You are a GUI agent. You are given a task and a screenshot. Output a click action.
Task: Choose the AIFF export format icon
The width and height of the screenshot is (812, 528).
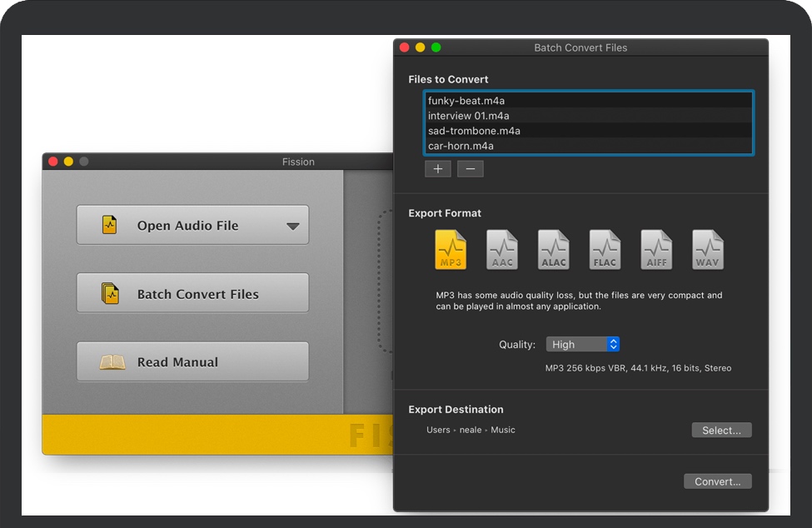pyautogui.click(x=656, y=250)
